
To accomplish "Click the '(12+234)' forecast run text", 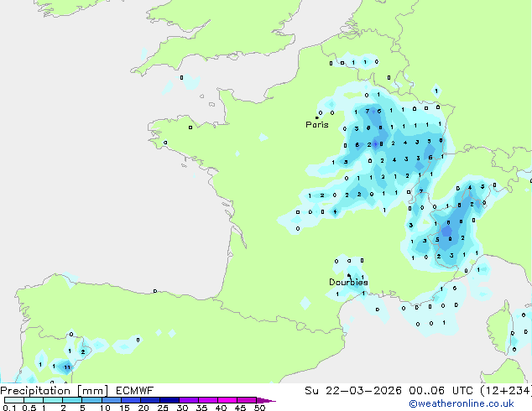I will coord(506,391).
